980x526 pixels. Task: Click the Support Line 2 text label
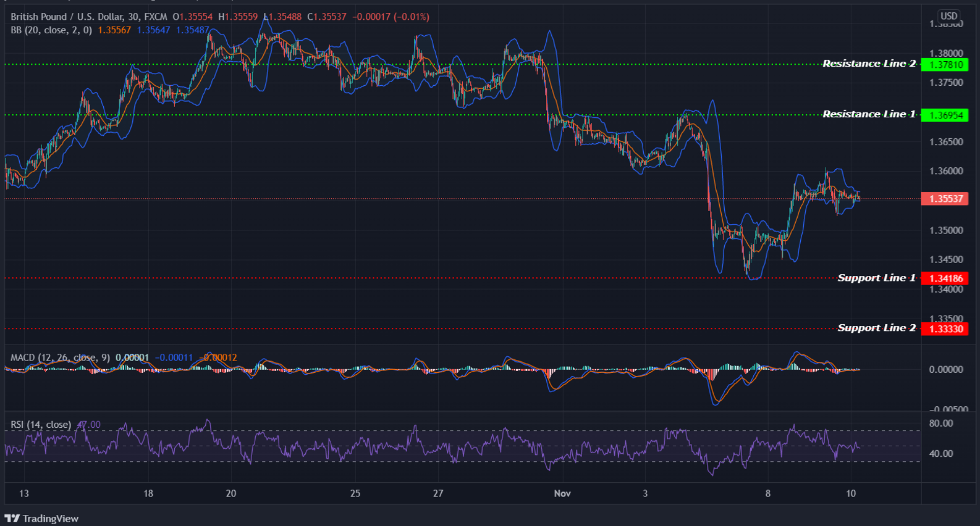click(x=876, y=328)
